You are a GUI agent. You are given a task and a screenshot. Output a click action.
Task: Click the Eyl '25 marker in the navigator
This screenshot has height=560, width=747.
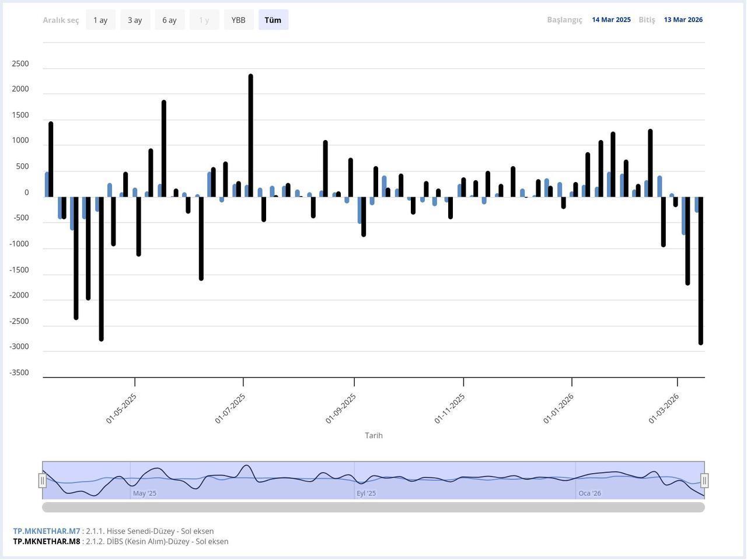(x=366, y=493)
